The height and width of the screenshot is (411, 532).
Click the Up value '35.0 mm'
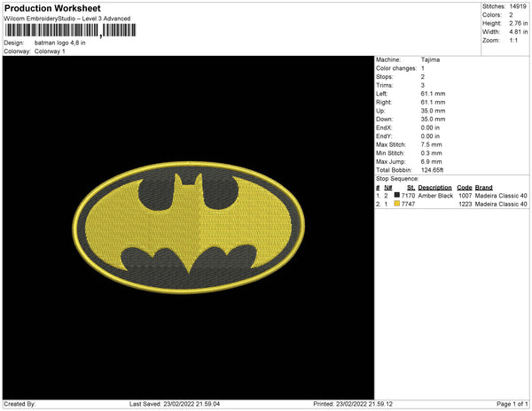[433, 111]
